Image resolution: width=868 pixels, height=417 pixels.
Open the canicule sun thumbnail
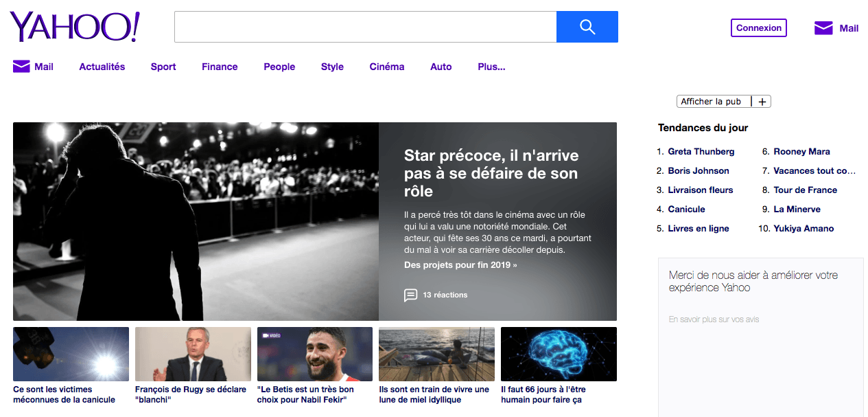coord(71,354)
